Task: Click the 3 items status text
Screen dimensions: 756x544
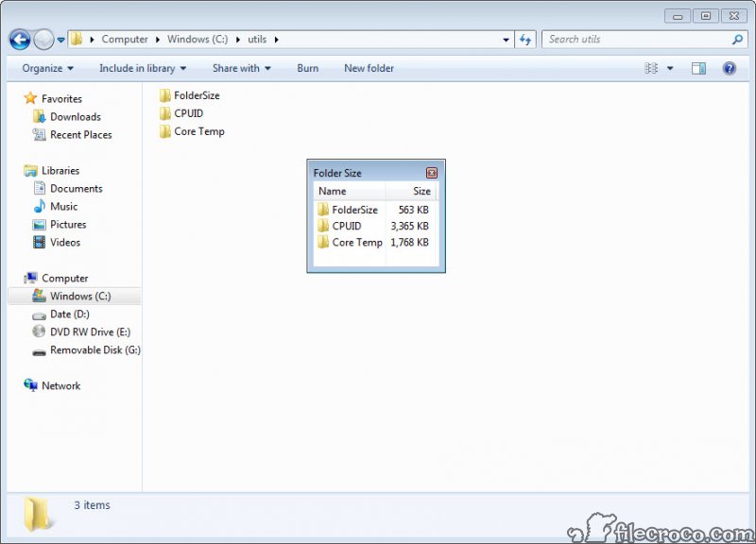Action: tap(92, 505)
